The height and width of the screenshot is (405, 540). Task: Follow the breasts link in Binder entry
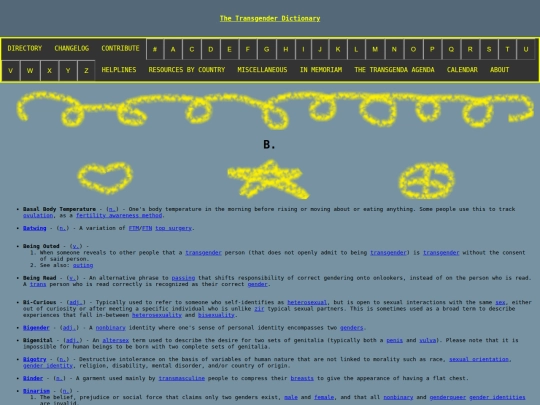tap(302, 378)
